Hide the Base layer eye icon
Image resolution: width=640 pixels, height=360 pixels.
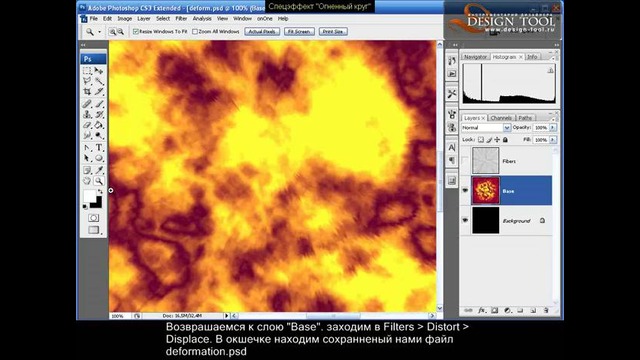465,191
